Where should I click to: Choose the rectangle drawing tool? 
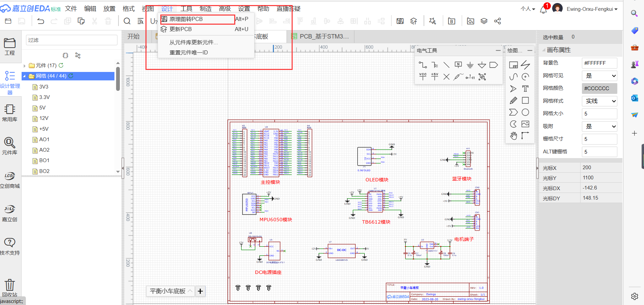pos(525,100)
